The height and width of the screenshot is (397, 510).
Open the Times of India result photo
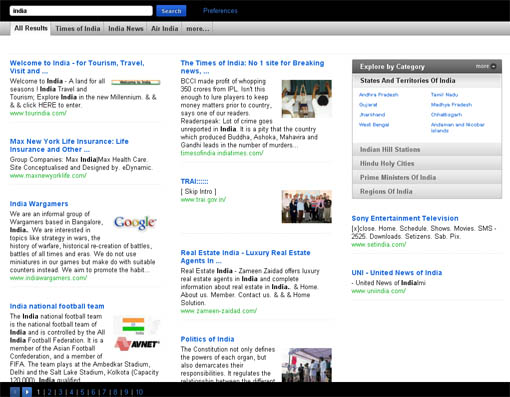[x=307, y=99]
